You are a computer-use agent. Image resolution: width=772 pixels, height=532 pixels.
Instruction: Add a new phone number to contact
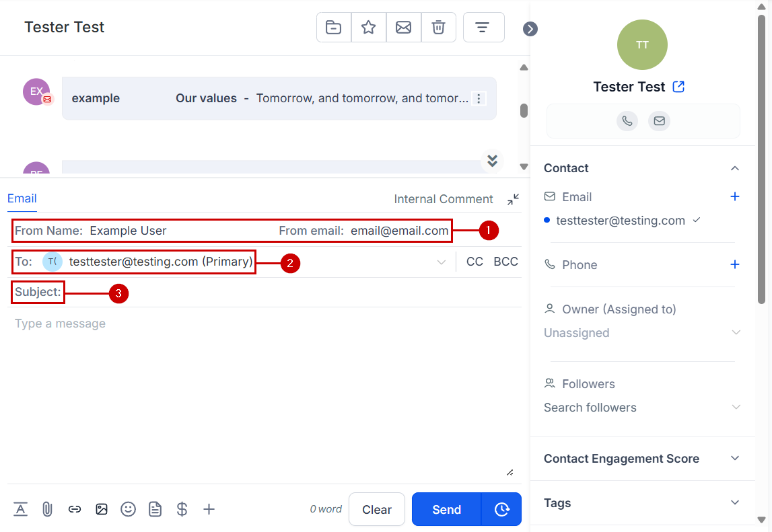click(x=734, y=265)
